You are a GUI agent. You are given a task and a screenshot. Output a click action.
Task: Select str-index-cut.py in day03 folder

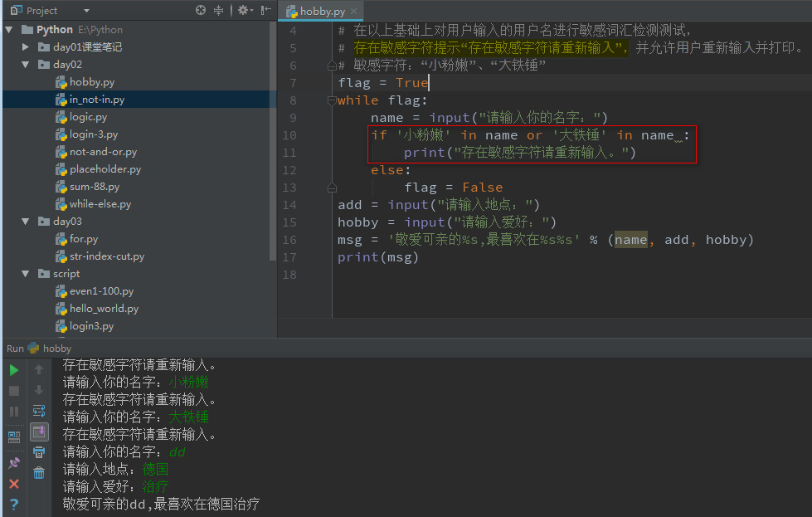tap(107, 256)
